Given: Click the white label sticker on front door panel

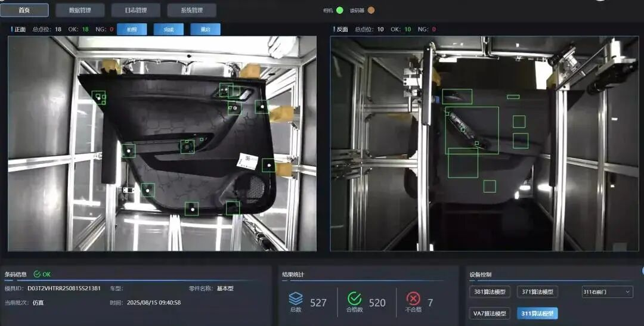Looking at the screenshot, I should (x=249, y=161).
